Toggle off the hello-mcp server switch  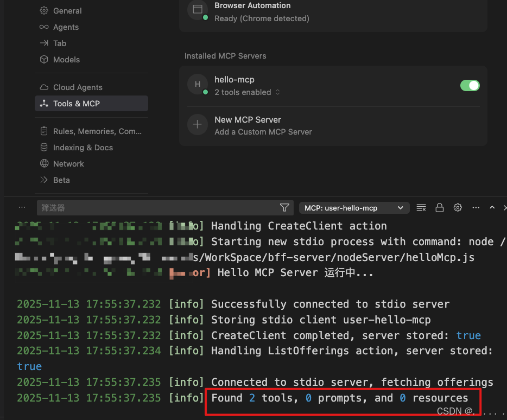pos(470,86)
